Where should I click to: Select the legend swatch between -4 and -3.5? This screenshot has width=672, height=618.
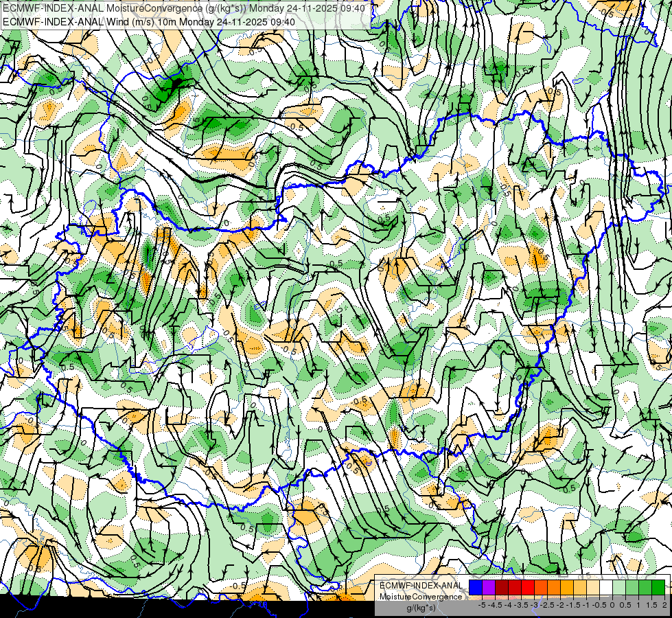(x=515, y=587)
